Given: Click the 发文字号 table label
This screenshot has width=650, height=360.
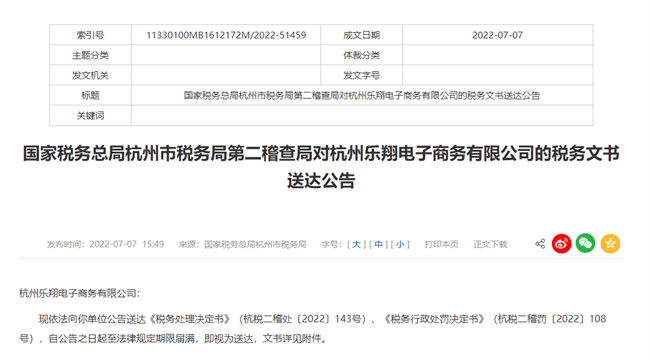Looking at the screenshot, I should (x=361, y=75).
